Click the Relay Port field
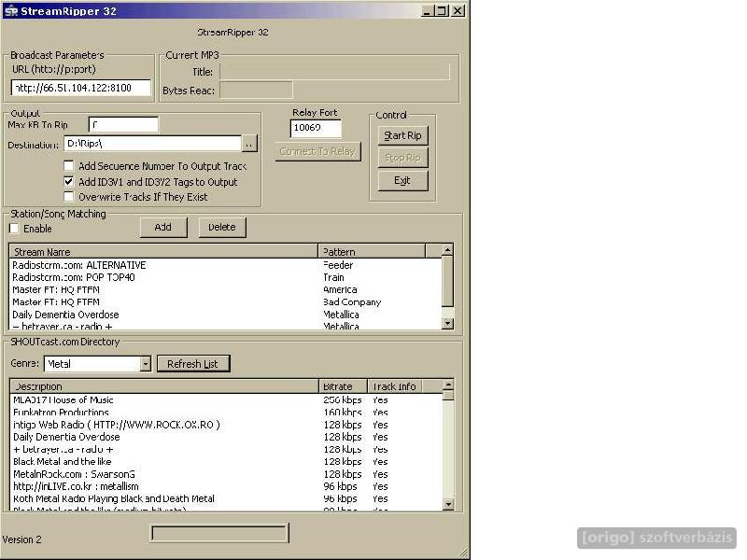747x560 pixels. [316, 128]
